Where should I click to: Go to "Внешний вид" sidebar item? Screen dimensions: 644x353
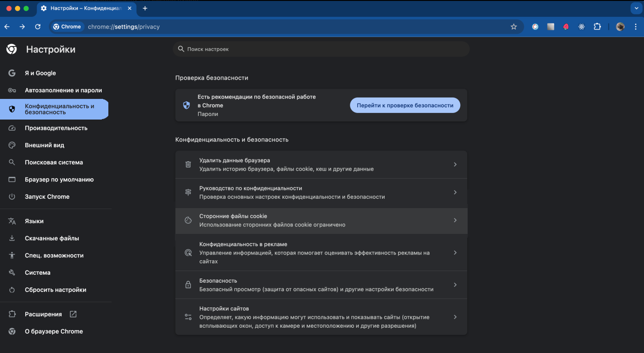45,145
